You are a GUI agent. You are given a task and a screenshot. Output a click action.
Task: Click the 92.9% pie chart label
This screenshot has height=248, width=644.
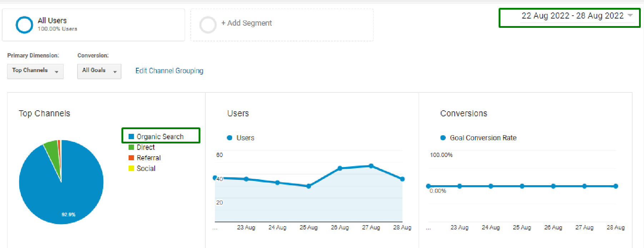[68, 214]
